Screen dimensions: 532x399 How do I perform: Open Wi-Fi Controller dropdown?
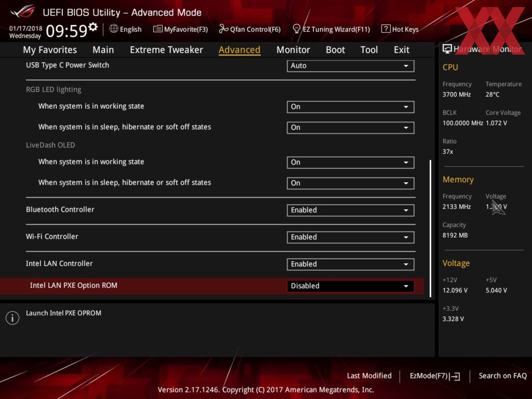pos(350,237)
